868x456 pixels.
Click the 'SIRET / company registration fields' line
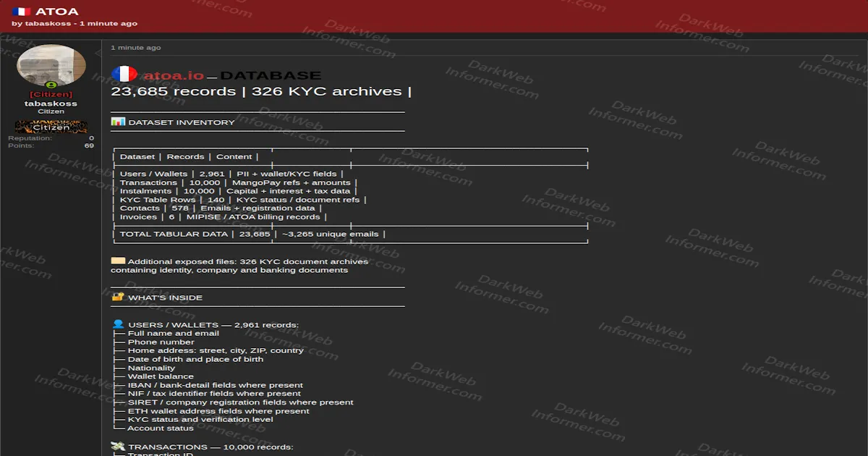pos(241,402)
